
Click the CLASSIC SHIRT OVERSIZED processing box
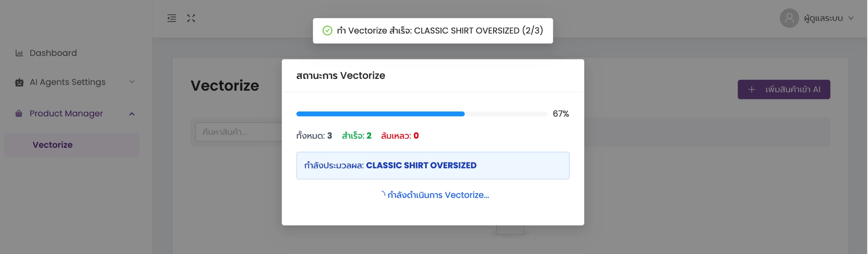pos(432,166)
